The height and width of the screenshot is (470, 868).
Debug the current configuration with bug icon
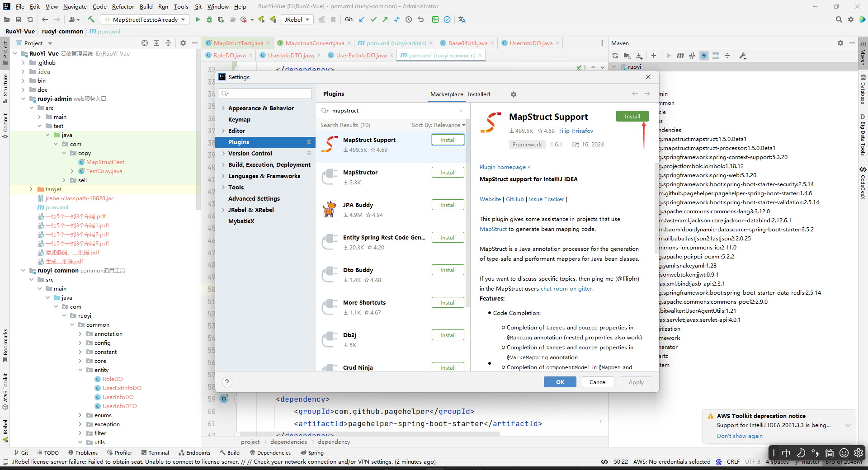tap(209, 19)
